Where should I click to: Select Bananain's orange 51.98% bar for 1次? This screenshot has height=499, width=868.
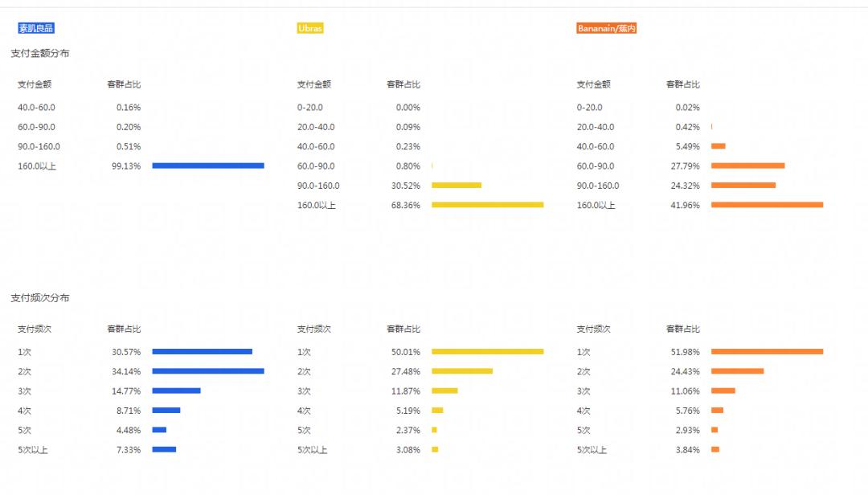(767, 351)
